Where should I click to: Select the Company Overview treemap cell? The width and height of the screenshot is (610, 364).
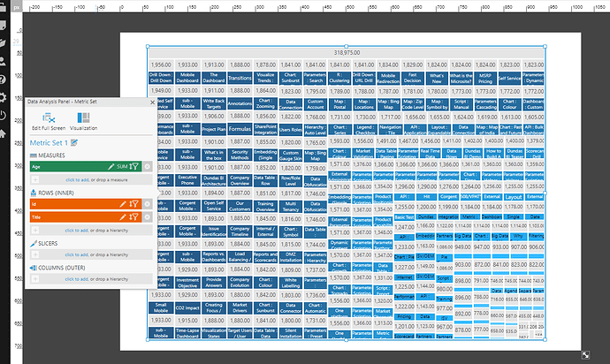240,180
